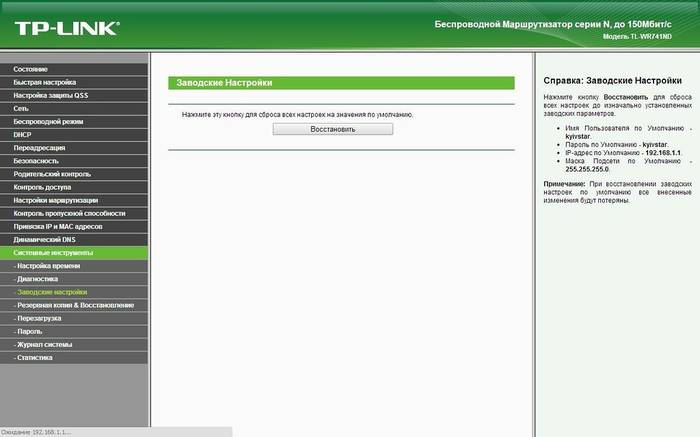Open Контроль пропускной способности menu

pyautogui.click(x=74, y=213)
